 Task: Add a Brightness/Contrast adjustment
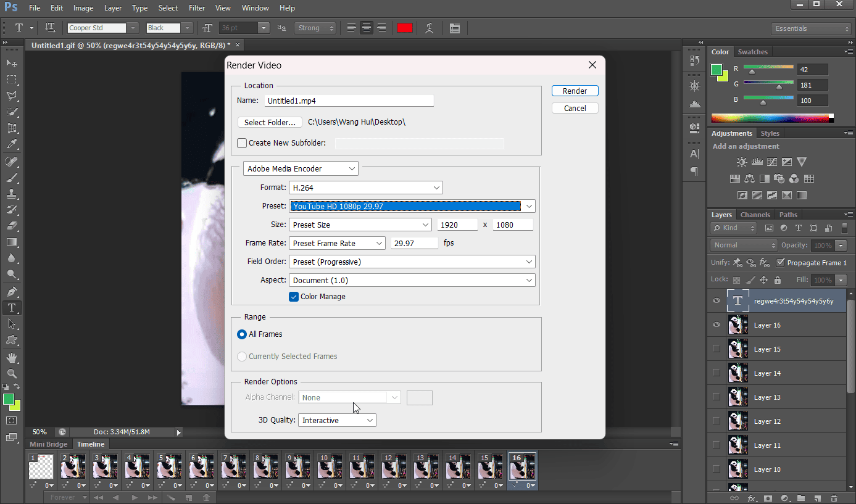pos(741,162)
